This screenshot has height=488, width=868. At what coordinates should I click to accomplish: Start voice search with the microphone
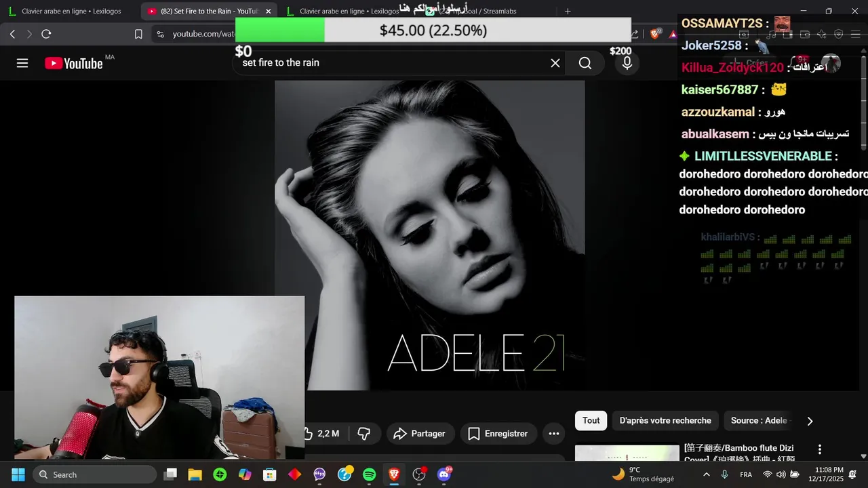click(x=627, y=63)
